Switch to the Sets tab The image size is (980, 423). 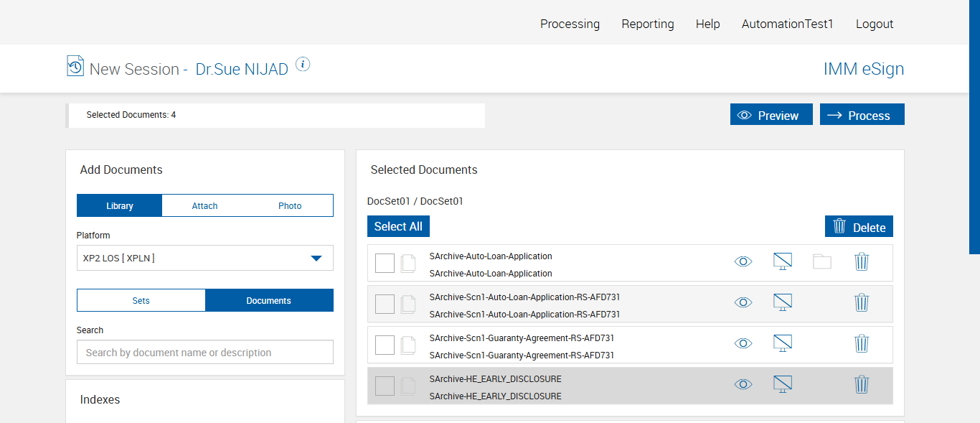point(141,301)
